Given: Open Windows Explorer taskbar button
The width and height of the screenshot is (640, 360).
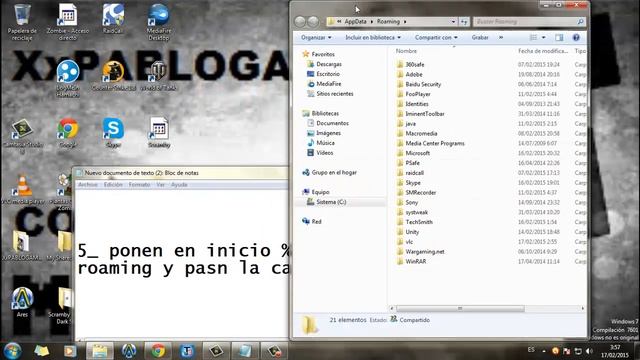Looking at the screenshot, I should [100, 351].
